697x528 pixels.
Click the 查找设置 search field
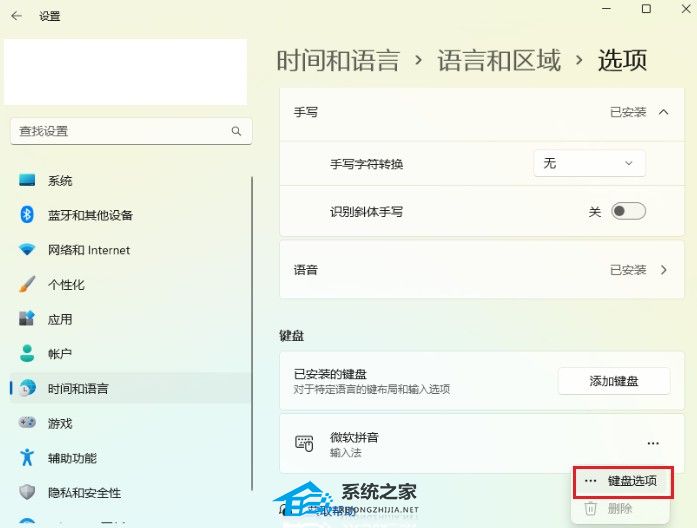[x=115, y=131]
